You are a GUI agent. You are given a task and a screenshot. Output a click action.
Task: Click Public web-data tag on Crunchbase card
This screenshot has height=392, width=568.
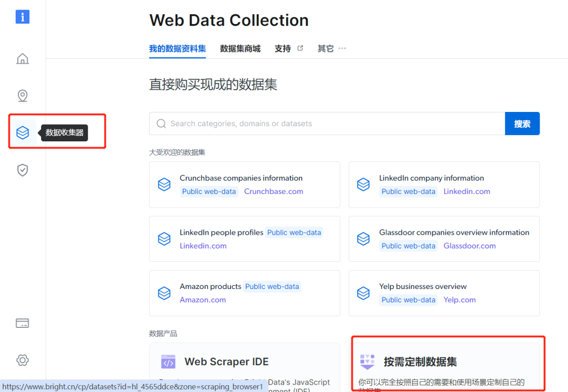pyautogui.click(x=209, y=191)
